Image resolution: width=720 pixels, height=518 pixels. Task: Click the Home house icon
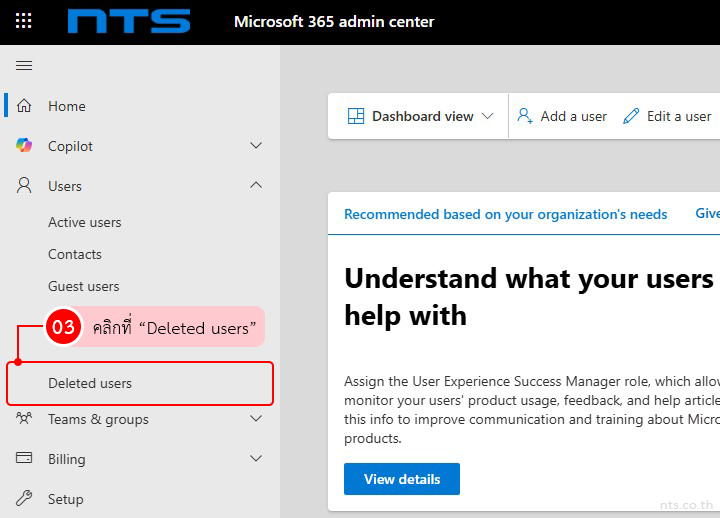(x=24, y=106)
